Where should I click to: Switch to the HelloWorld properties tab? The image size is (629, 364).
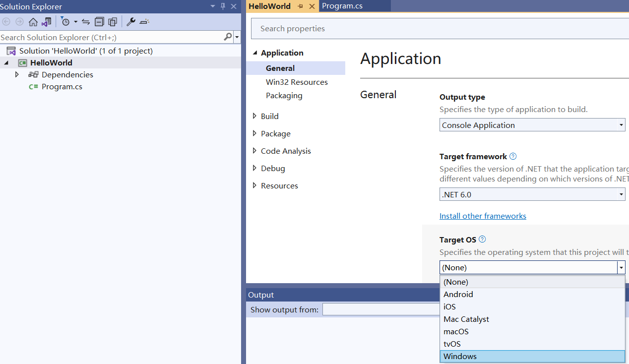click(269, 6)
